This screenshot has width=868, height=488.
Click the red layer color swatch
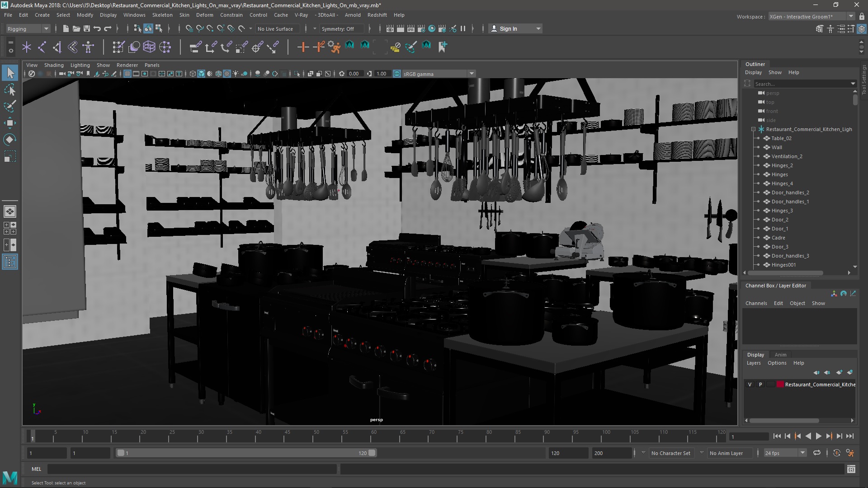tap(780, 385)
